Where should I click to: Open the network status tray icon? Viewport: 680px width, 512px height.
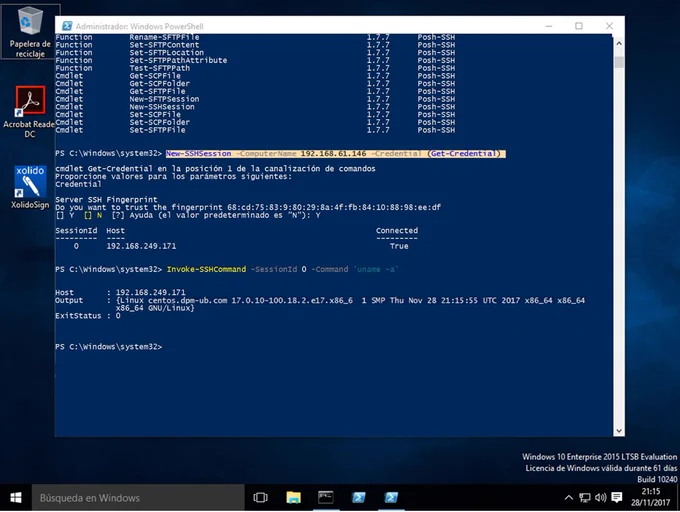pos(585,498)
